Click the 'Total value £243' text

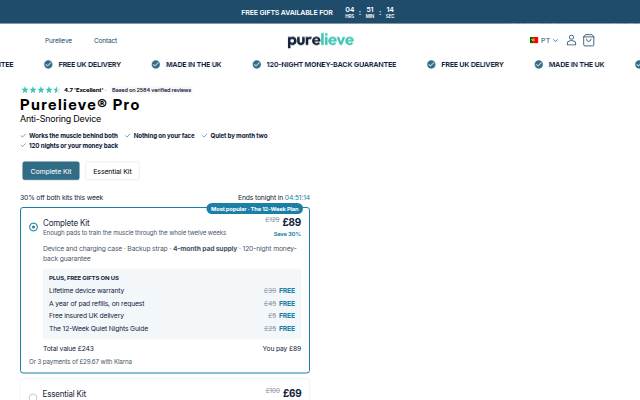coord(69,349)
